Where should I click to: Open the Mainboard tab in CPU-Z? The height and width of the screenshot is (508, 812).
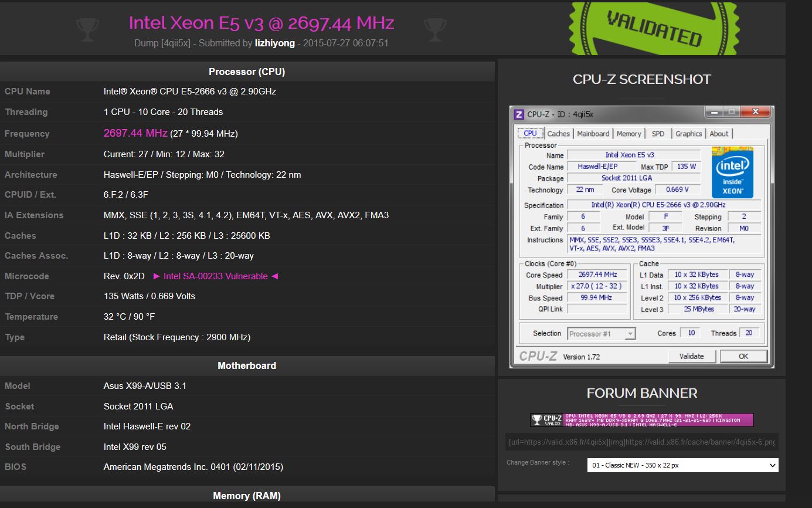pos(593,134)
